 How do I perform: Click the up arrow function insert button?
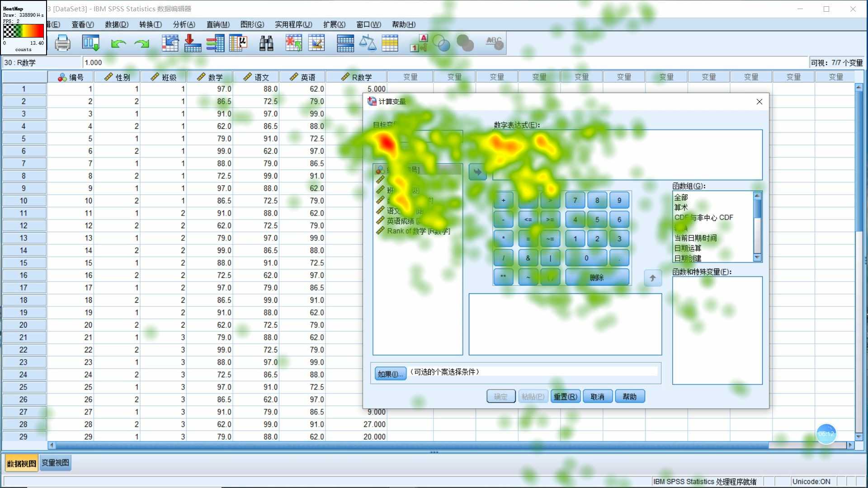[x=652, y=278]
